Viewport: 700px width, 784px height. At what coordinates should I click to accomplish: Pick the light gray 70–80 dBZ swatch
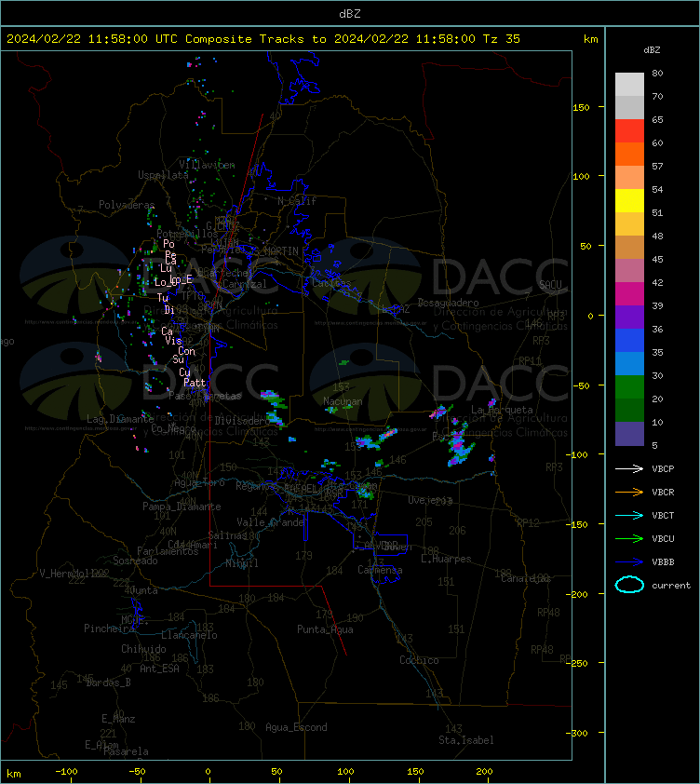click(x=629, y=85)
